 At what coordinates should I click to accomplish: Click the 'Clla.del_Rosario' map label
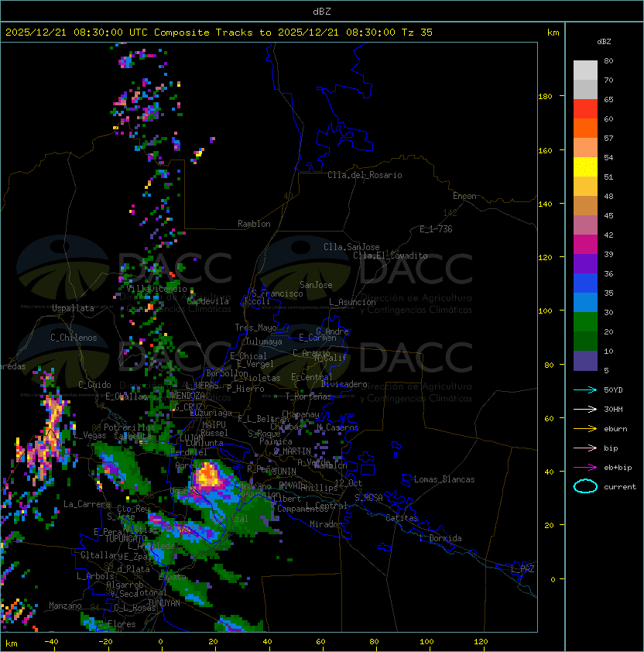[365, 175]
